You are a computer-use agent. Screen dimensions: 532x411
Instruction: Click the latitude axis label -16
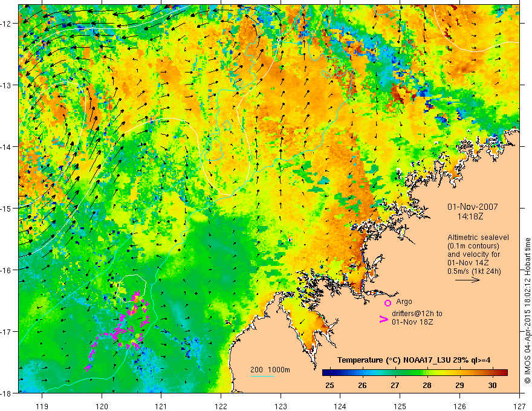click(6, 270)
